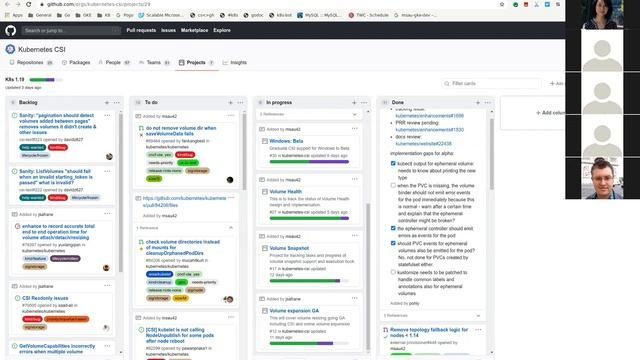Toggle 'kubectl output for ephemeral volume' checkbox
The height and width of the screenshot is (360, 640).
tap(393, 163)
